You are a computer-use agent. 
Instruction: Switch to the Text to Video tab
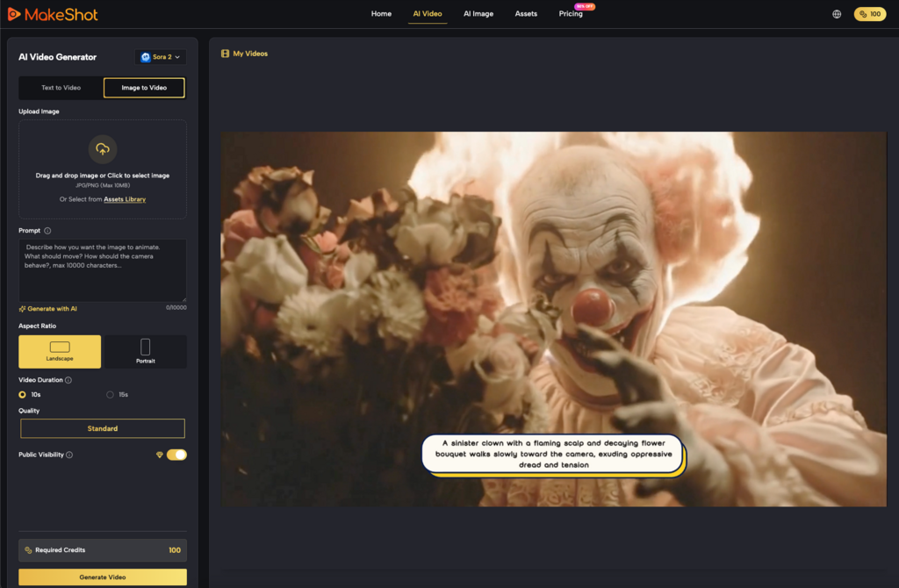[61, 88]
